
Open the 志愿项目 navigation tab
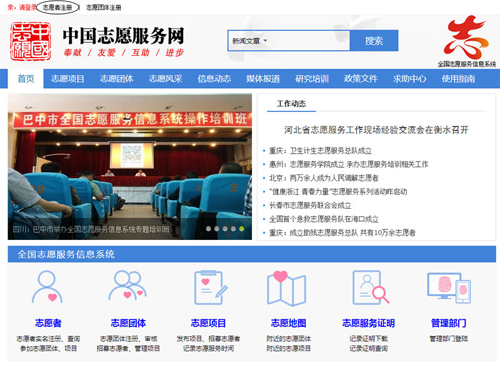pos(68,79)
